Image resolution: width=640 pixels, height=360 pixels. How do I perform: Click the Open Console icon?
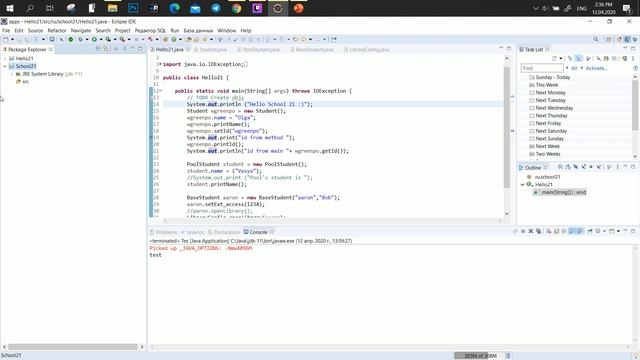(x=611, y=231)
